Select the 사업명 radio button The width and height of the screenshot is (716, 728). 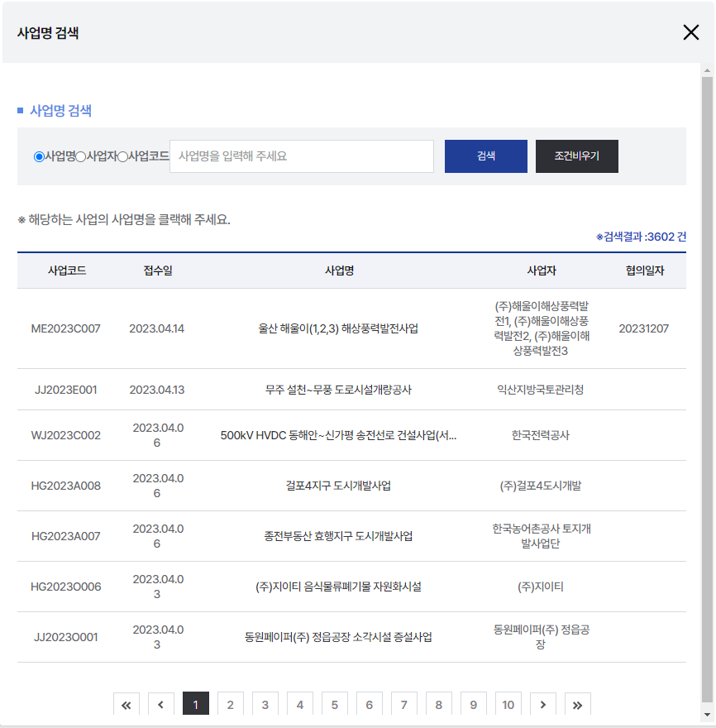[39, 156]
